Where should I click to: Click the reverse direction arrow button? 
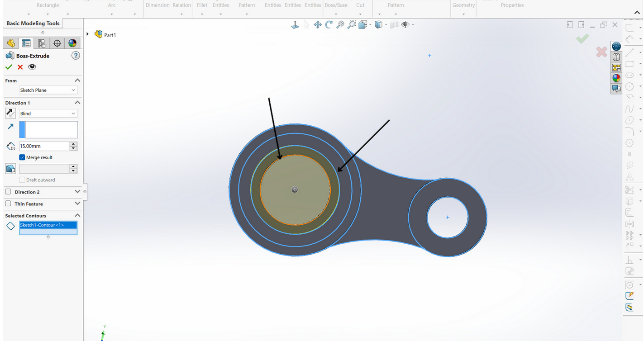click(10, 113)
